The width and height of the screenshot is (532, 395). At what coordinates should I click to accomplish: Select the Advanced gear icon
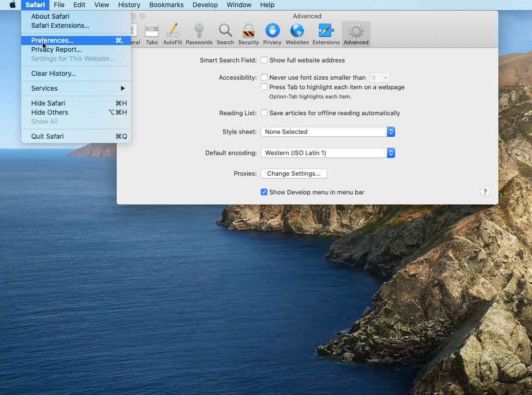pyautogui.click(x=356, y=31)
